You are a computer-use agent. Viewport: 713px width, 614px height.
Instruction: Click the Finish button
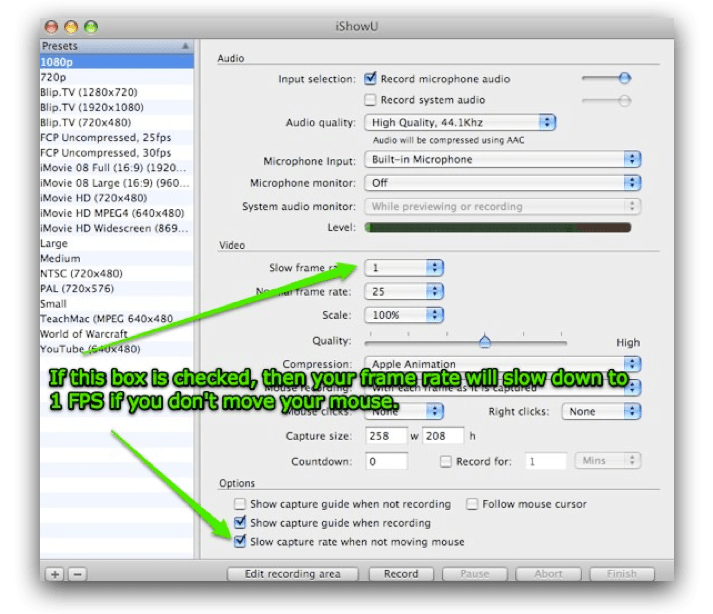622,574
